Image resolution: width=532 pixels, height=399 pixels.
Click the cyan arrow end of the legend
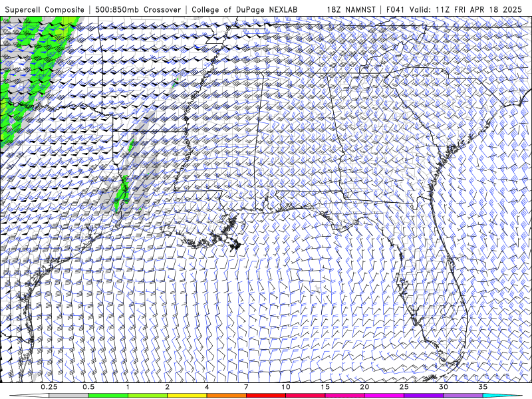click(502, 395)
